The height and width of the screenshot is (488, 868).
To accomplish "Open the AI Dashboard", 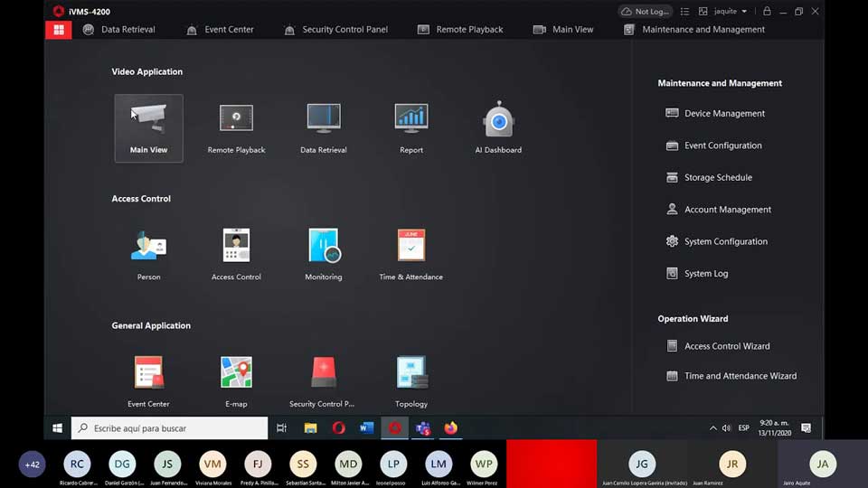I will [x=498, y=119].
